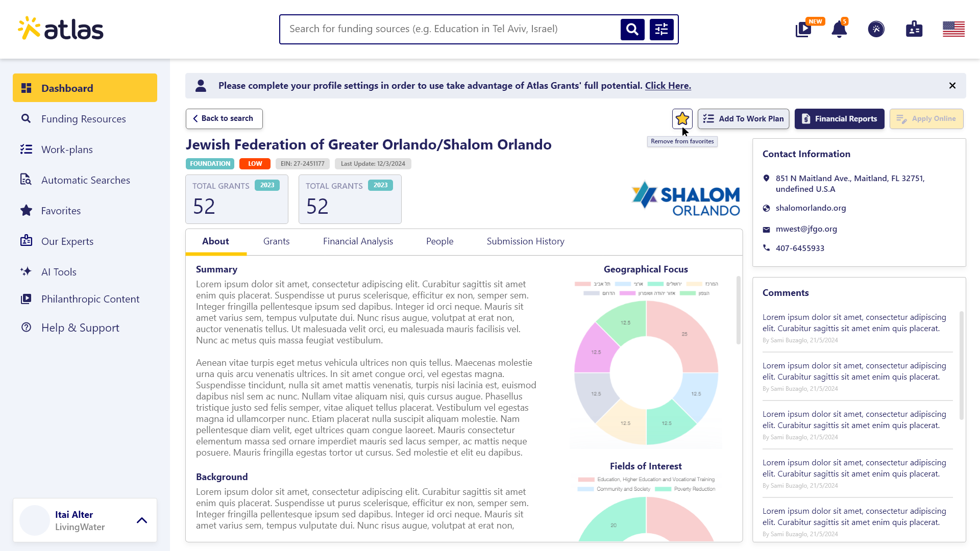Click the EIN: 27-2451177 tag
Image resolution: width=980 pixels, height=551 pixels.
click(x=302, y=164)
